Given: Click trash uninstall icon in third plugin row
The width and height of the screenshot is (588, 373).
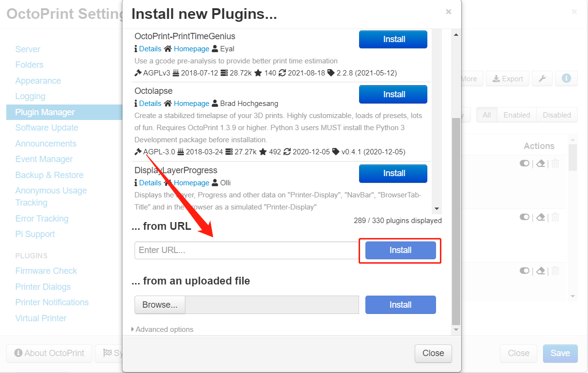Looking at the screenshot, I should click(x=555, y=271).
